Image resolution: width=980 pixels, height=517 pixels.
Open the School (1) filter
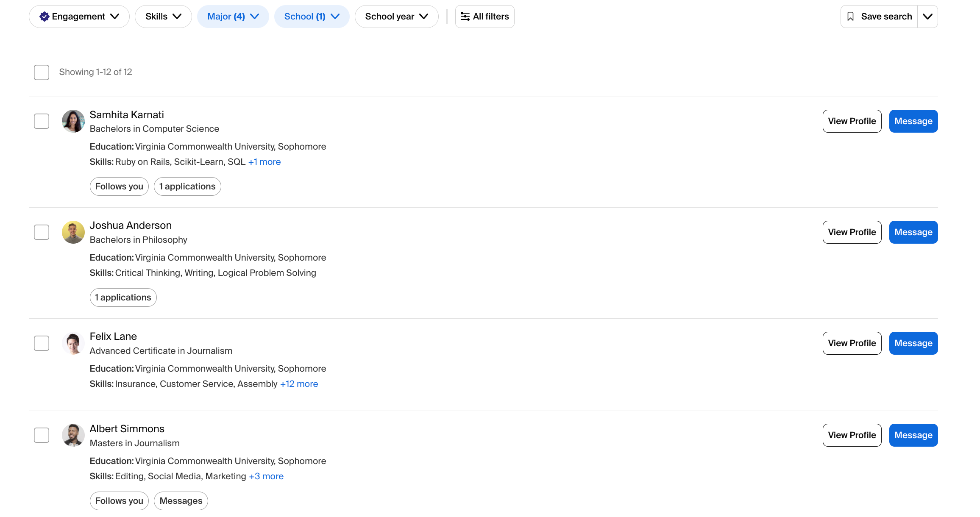[x=312, y=17]
